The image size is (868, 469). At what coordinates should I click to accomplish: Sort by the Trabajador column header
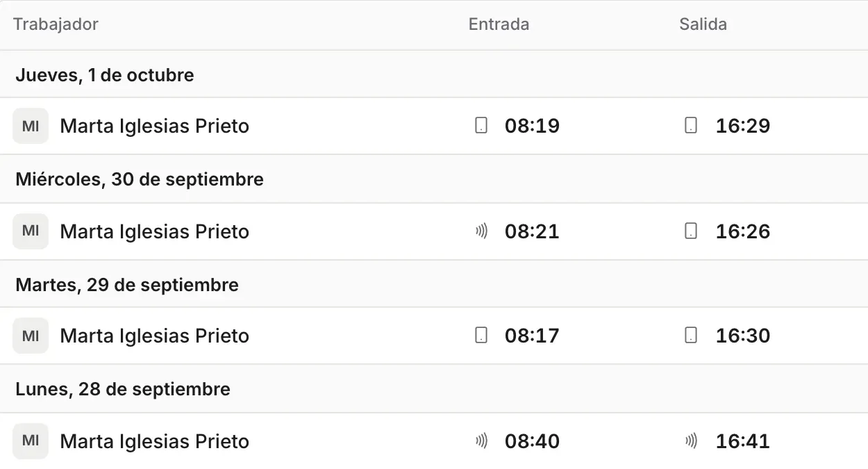(56, 24)
